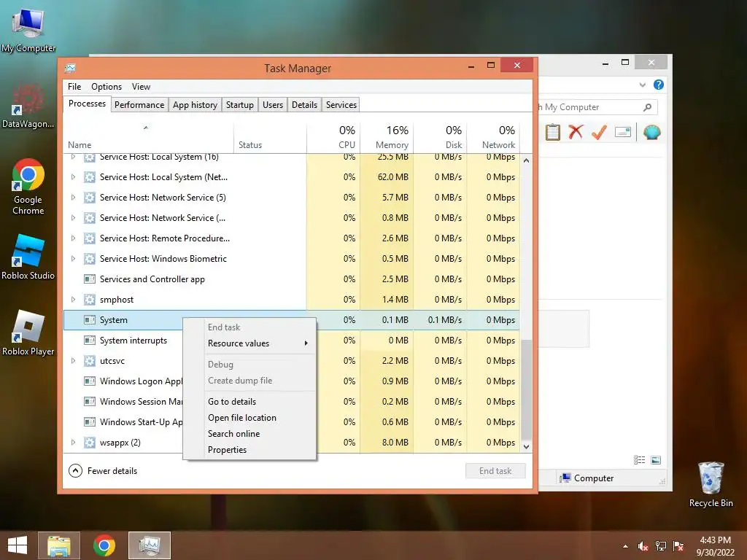Expand the Explorer ribbon chevron
Image resolution: width=747 pixels, height=560 pixels.
pyautogui.click(x=642, y=85)
